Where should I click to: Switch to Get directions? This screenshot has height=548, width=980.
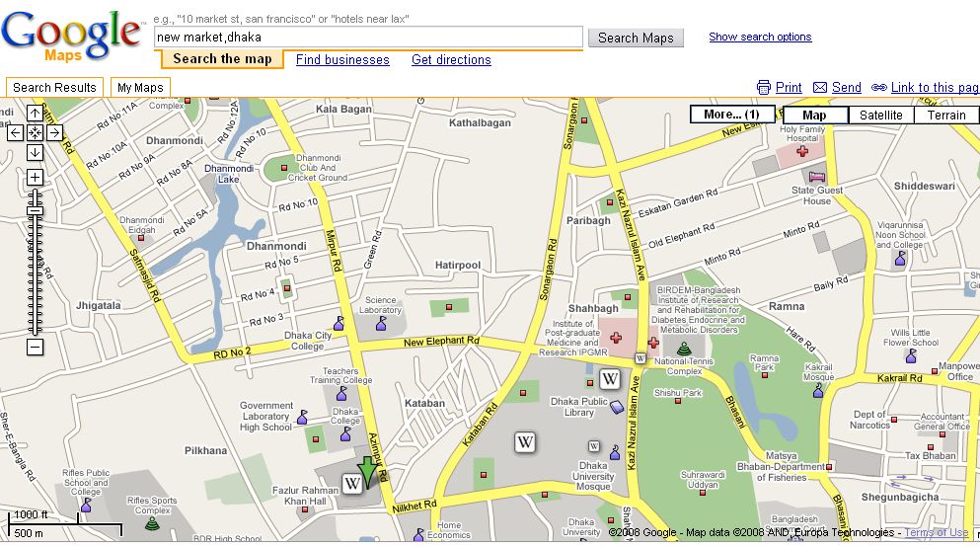pos(451,60)
